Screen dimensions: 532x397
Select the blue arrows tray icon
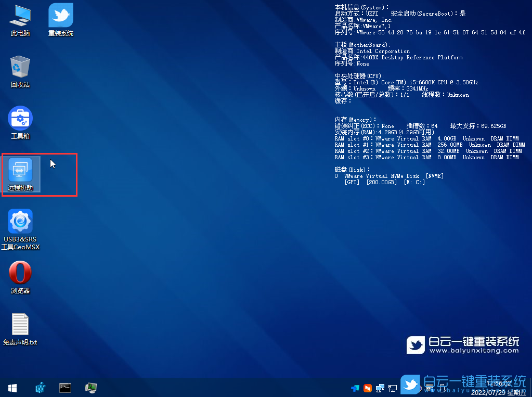click(355, 387)
